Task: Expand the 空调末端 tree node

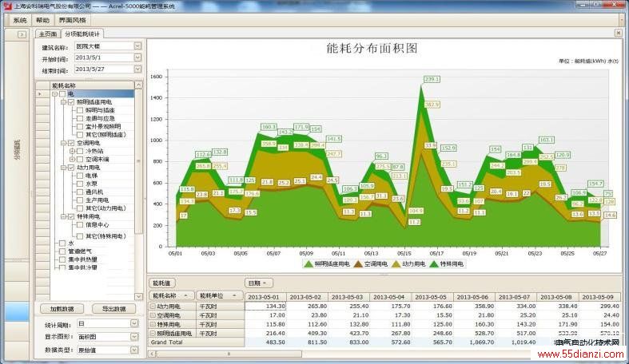Action: pos(72,160)
